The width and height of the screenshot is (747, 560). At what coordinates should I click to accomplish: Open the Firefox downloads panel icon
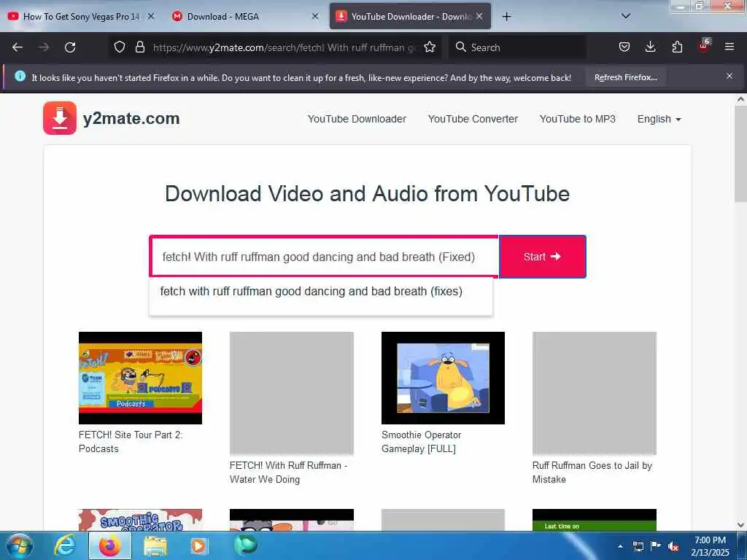(650, 47)
